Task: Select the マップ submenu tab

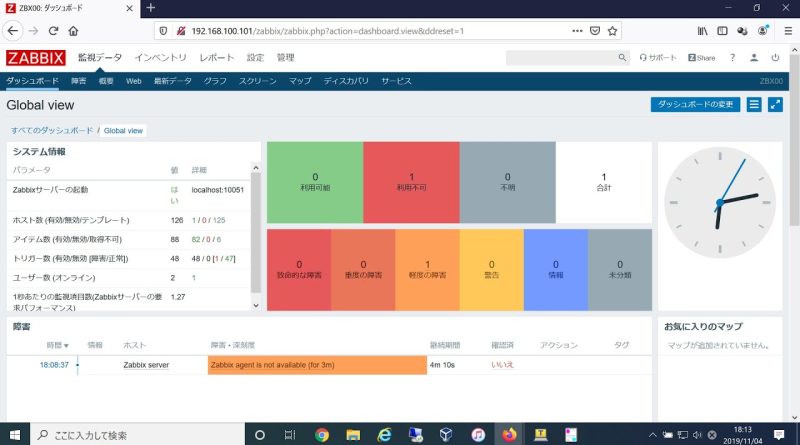Action: [x=300, y=81]
